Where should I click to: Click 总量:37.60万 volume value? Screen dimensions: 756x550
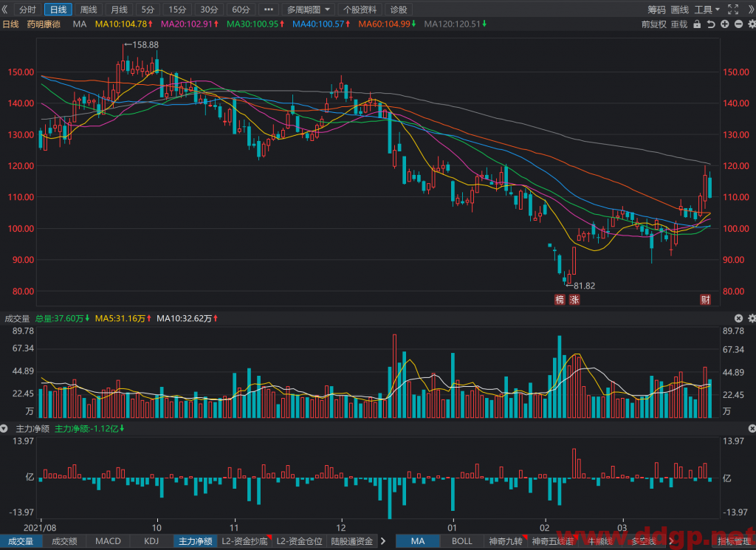(63, 318)
